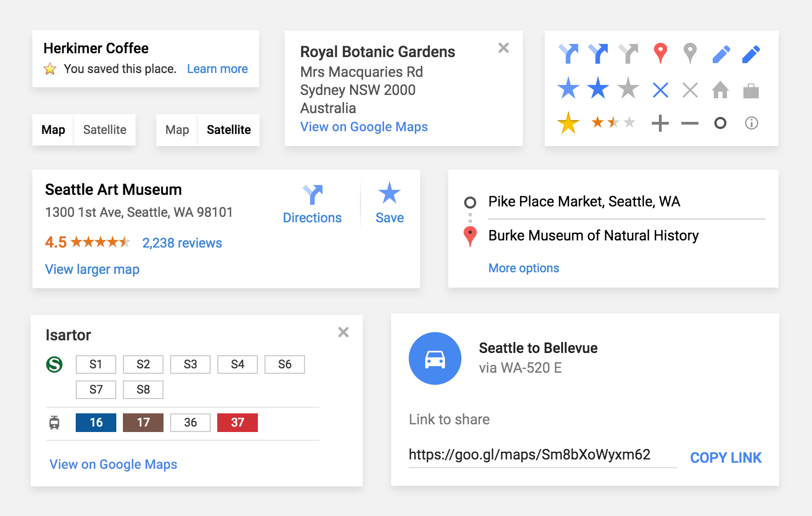The width and height of the screenshot is (812, 516).
Task: Click the large gold star icon
Action: 568,122
